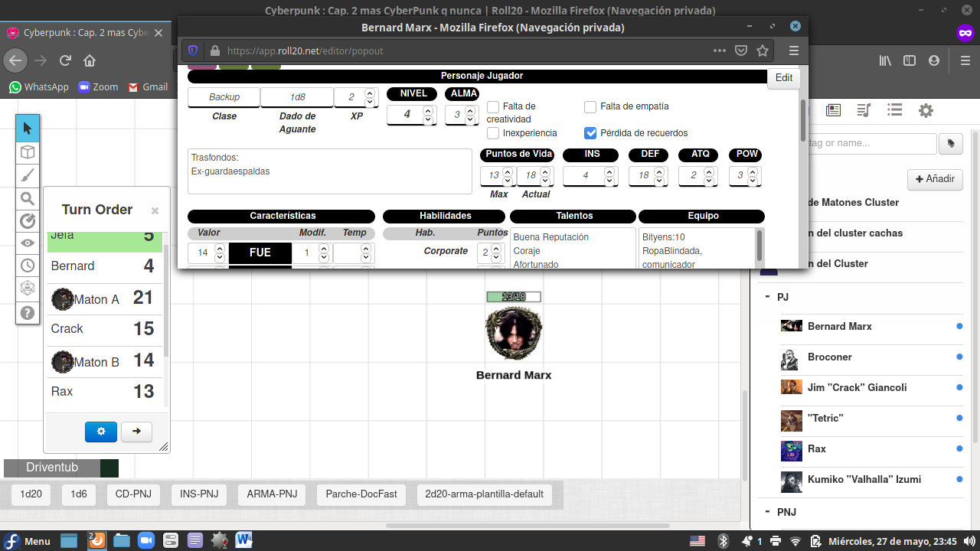Click Bernard Marx's health bar above the token
The width and height of the screenshot is (980, 551).
point(513,295)
